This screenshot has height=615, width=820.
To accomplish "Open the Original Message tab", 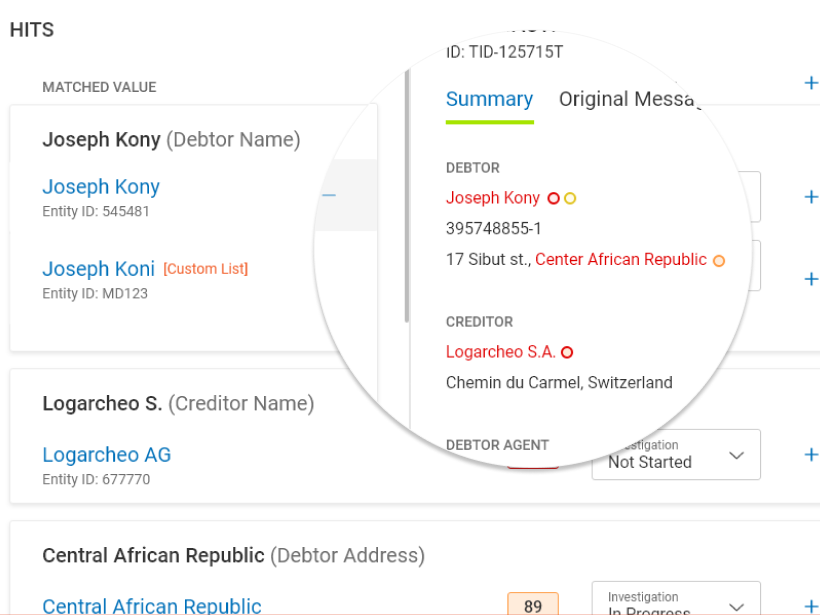I will (x=630, y=99).
